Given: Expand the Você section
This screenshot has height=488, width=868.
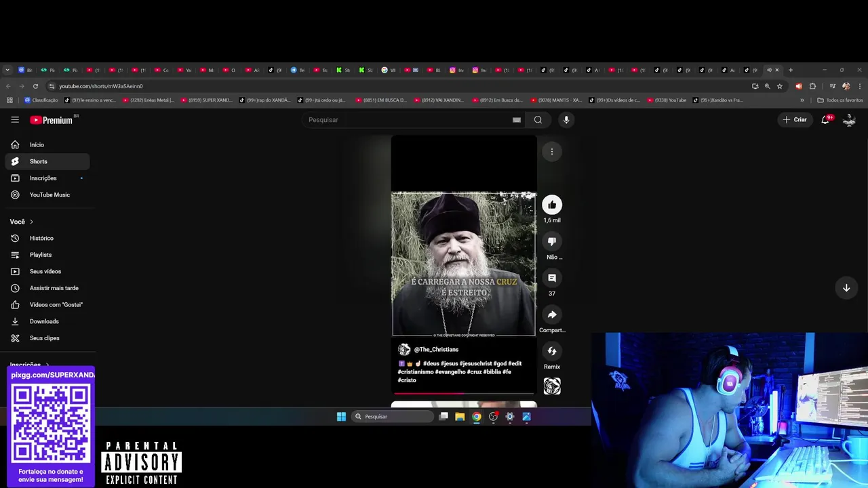Looking at the screenshot, I should pyautogui.click(x=22, y=222).
